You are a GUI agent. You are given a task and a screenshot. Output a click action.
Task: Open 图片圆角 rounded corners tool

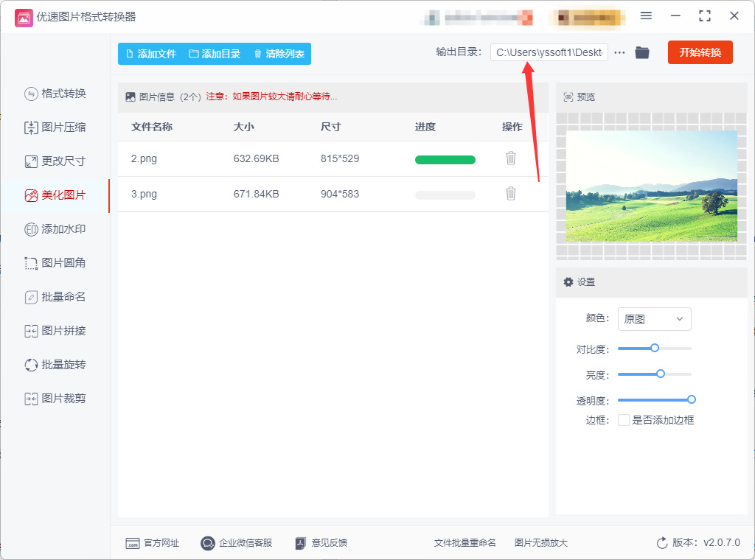coord(55,263)
